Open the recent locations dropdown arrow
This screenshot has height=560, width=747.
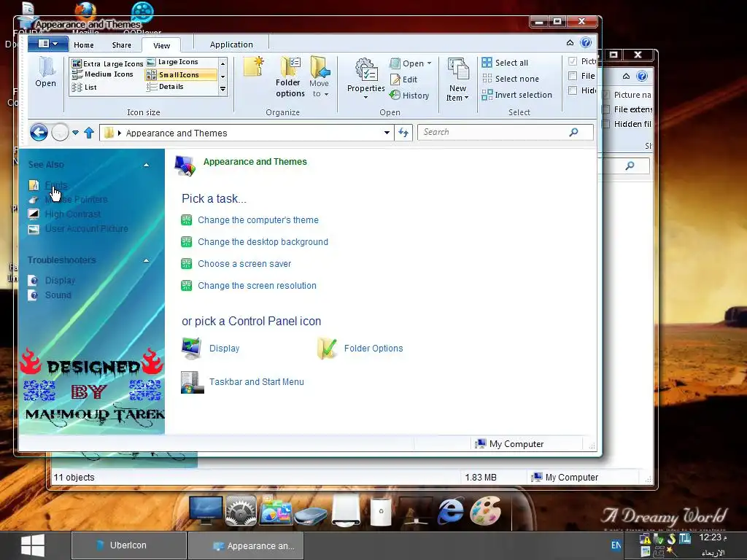(x=75, y=133)
